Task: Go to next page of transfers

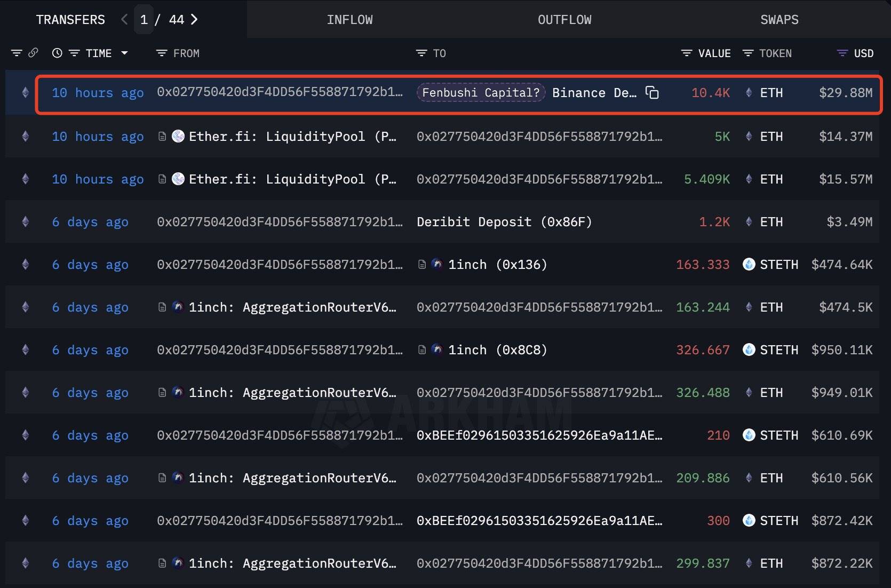Action: click(x=195, y=20)
